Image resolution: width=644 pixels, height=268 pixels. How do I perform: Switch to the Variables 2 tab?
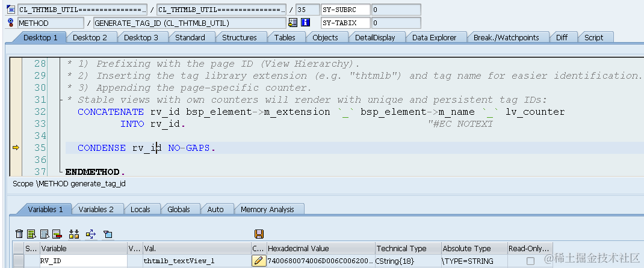(96, 209)
